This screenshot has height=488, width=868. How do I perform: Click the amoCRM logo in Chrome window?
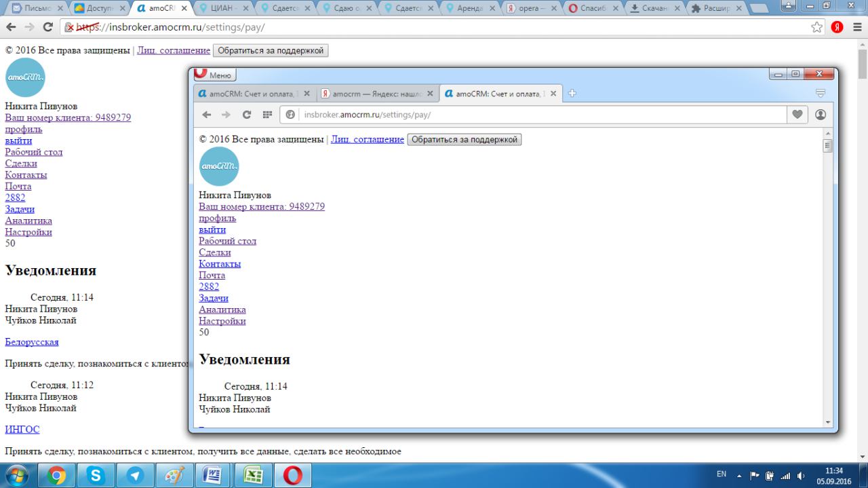pos(25,77)
